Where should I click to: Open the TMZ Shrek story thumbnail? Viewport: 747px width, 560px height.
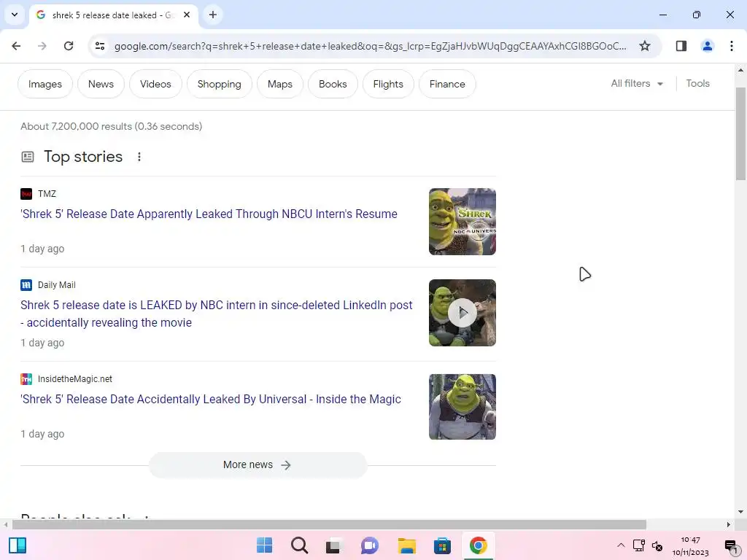tap(462, 222)
